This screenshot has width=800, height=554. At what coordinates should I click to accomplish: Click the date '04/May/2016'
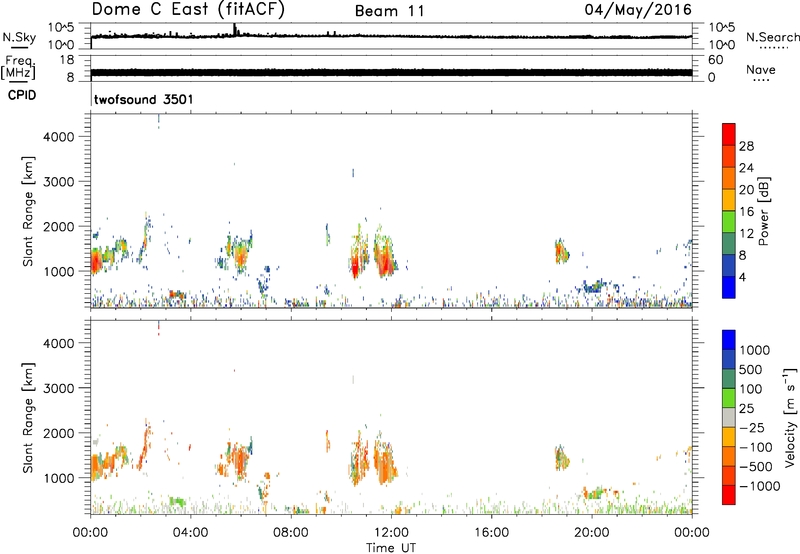pos(638,10)
